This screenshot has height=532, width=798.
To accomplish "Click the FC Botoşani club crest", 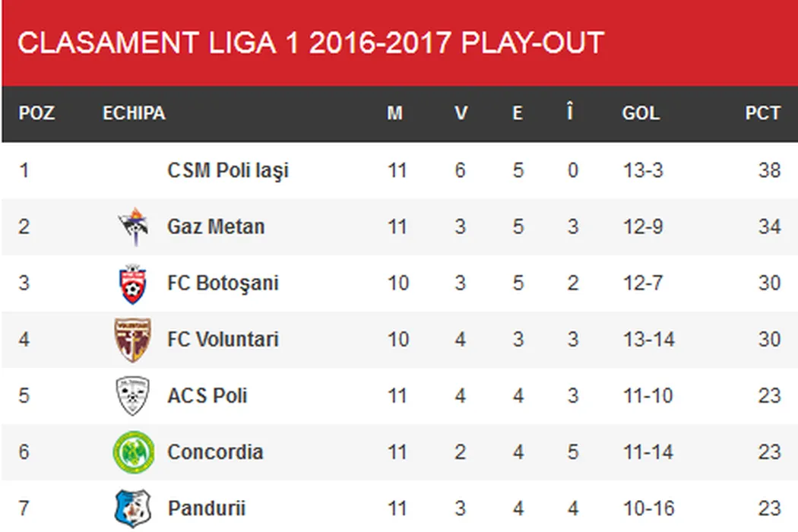I will (x=133, y=283).
